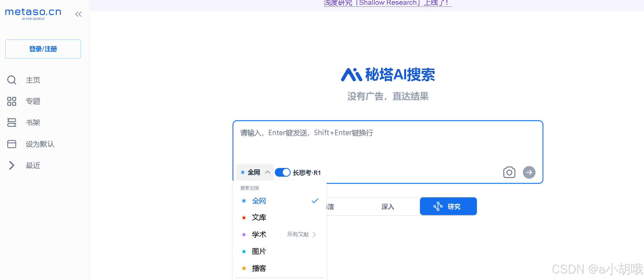Click 设为默认 menu item
644x280 pixels.
coord(40,144)
